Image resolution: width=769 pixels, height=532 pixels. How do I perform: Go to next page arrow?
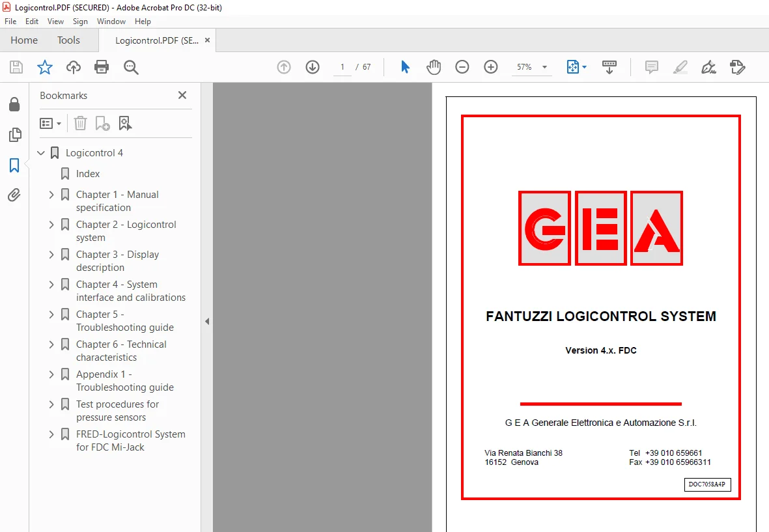point(313,66)
